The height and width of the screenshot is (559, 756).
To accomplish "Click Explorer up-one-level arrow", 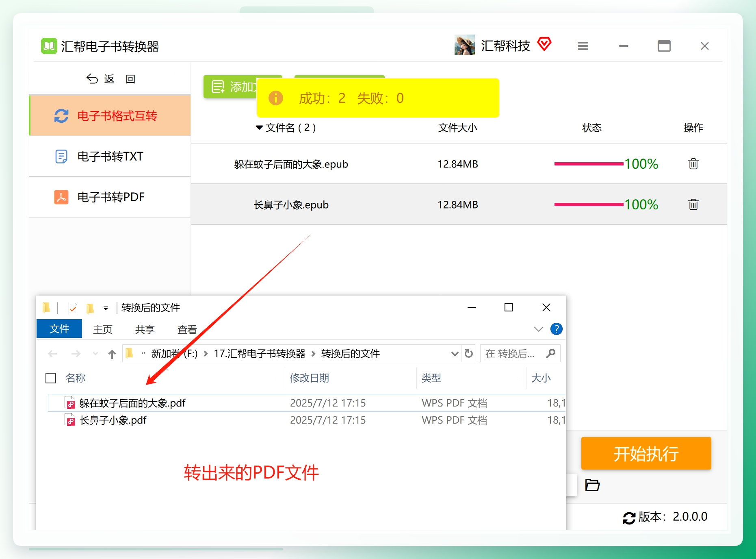I will click(x=112, y=354).
